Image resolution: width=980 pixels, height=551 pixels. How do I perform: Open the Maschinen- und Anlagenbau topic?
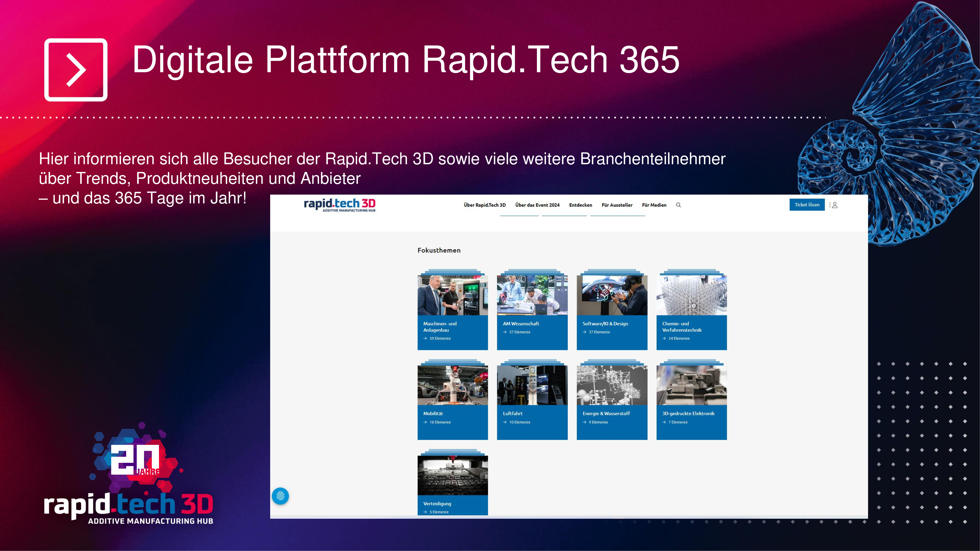(x=440, y=327)
